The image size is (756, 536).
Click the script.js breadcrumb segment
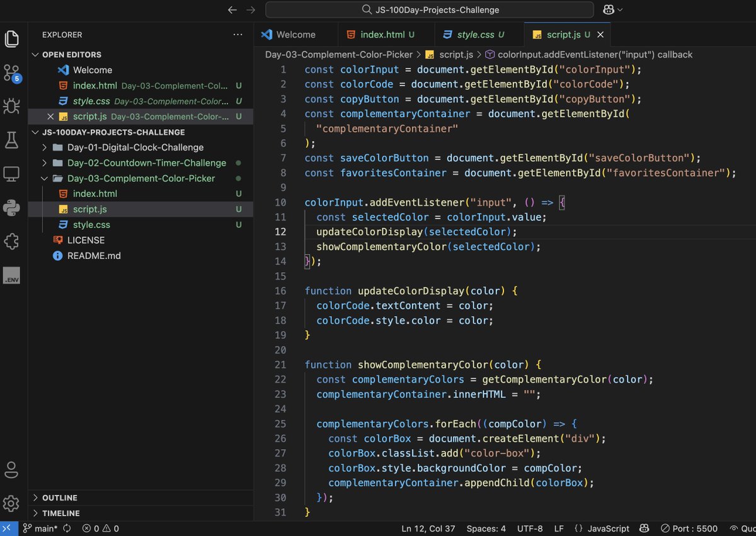[x=455, y=55]
